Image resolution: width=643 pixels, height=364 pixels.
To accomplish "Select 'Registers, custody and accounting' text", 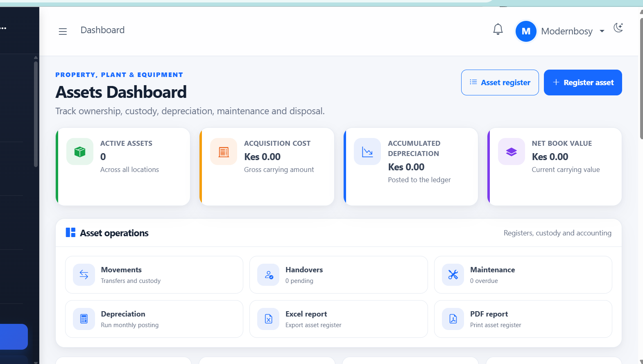I will [x=557, y=233].
